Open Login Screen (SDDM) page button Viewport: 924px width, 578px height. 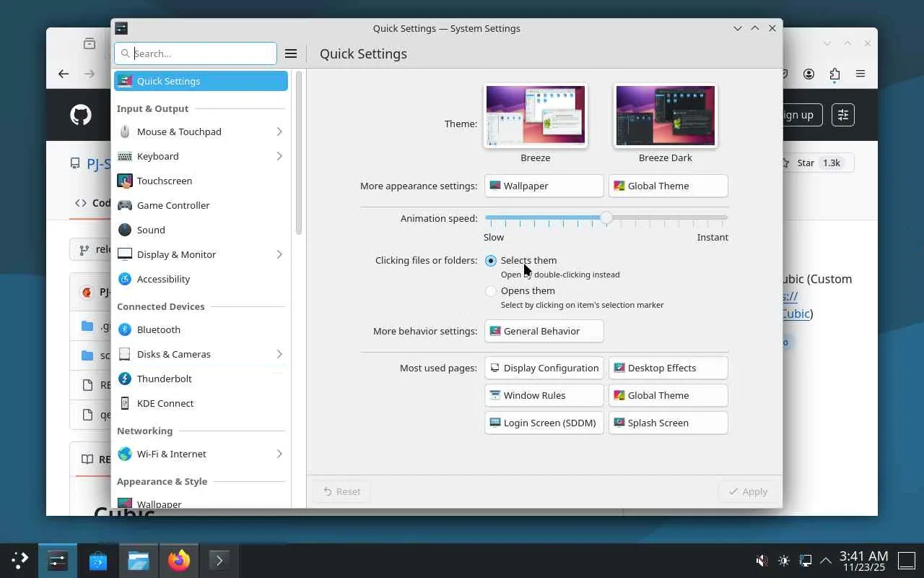click(544, 423)
